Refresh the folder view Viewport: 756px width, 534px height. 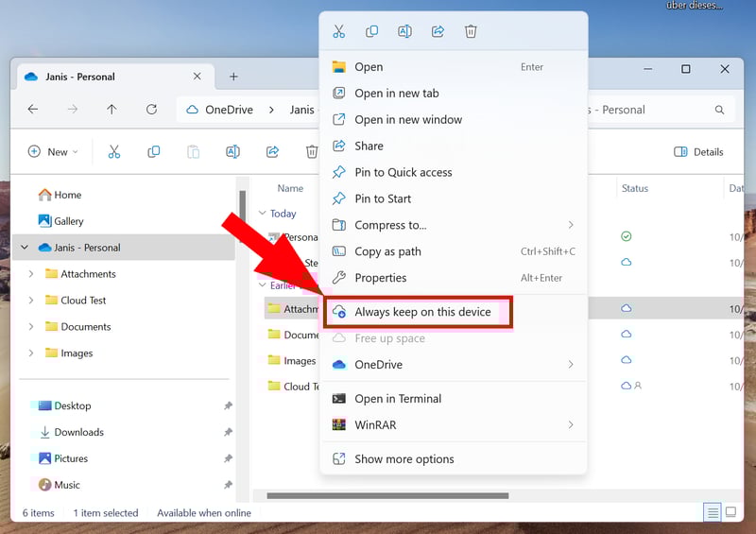pyautogui.click(x=151, y=110)
